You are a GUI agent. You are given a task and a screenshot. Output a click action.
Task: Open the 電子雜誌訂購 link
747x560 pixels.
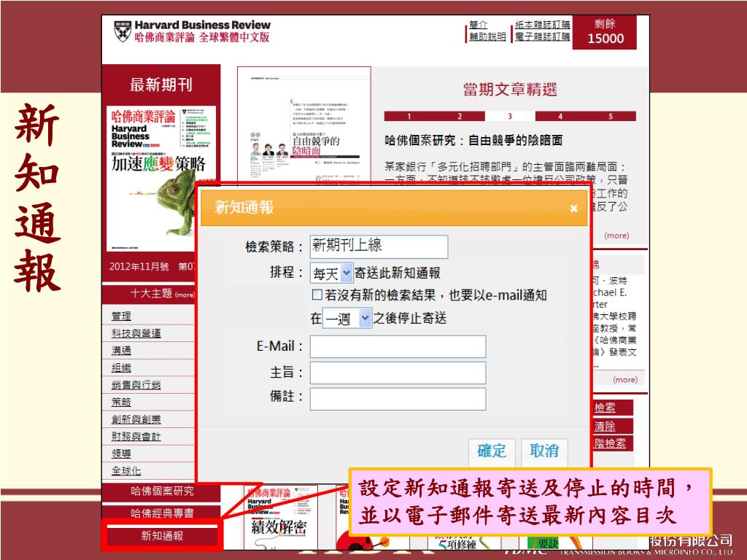pyautogui.click(x=542, y=36)
